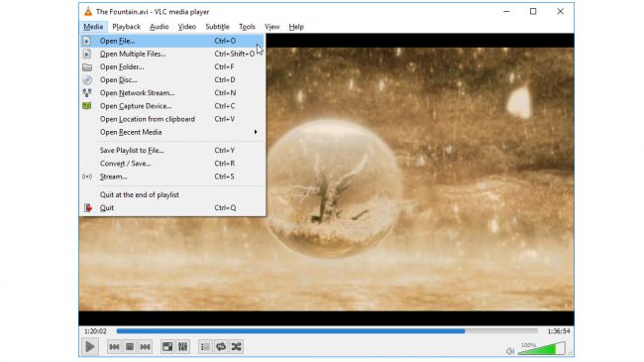Choose Save Playlist to File...

click(171, 151)
